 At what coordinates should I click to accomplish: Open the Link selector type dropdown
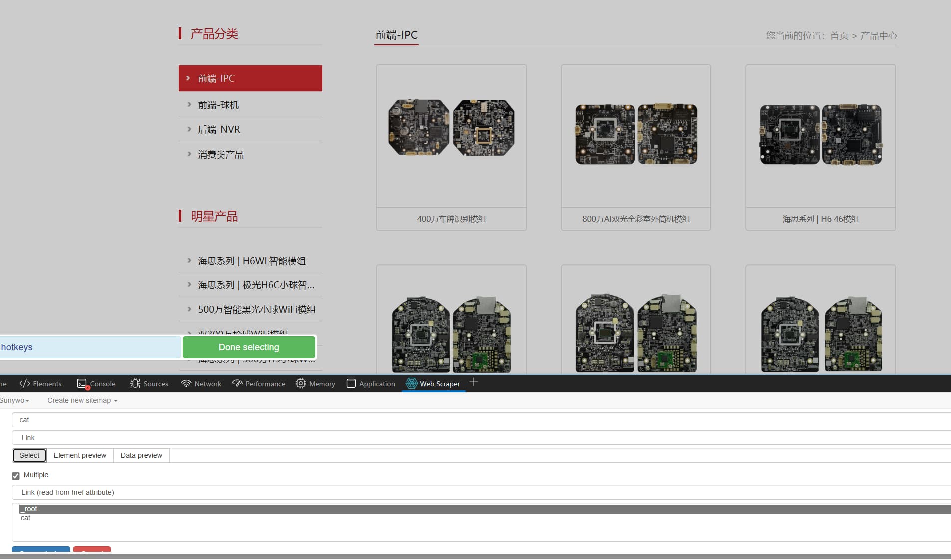point(479,438)
